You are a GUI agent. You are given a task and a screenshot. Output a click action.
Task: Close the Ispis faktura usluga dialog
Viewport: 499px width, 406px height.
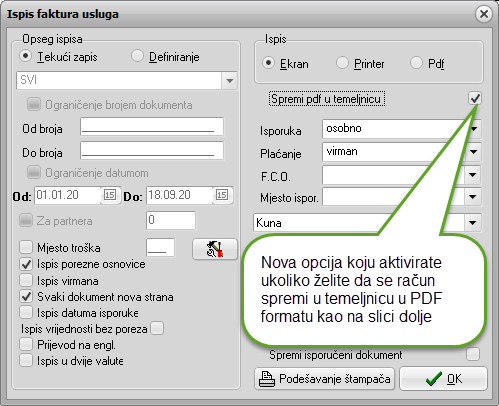pos(484,14)
